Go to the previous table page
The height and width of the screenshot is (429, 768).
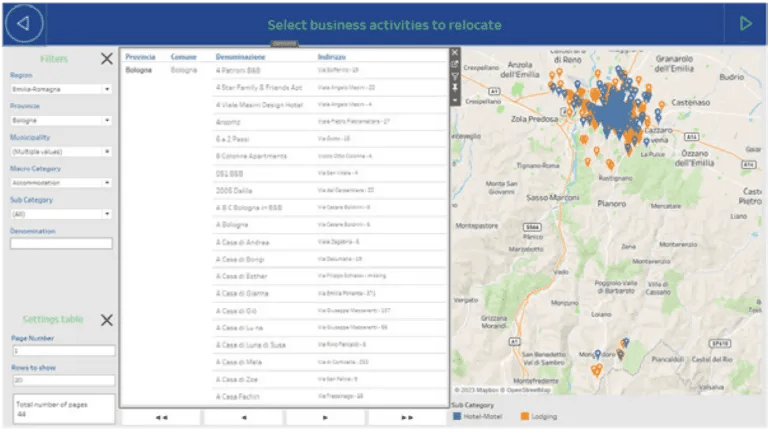pos(243,417)
